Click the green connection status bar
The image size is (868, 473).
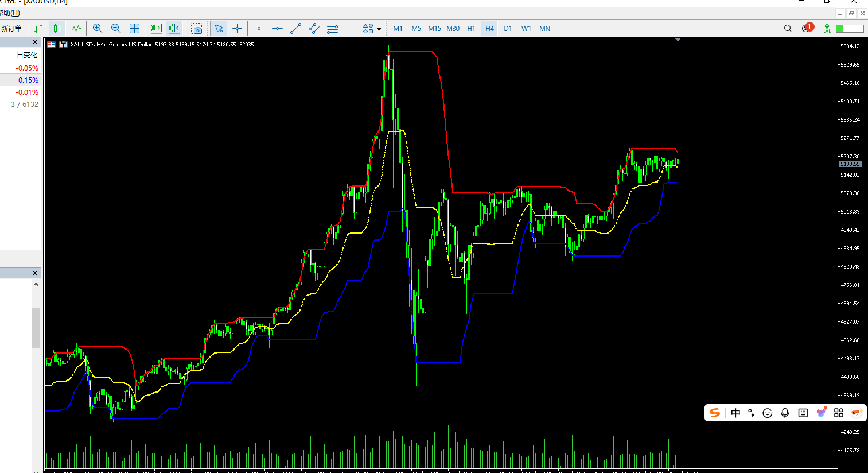(850, 28)
